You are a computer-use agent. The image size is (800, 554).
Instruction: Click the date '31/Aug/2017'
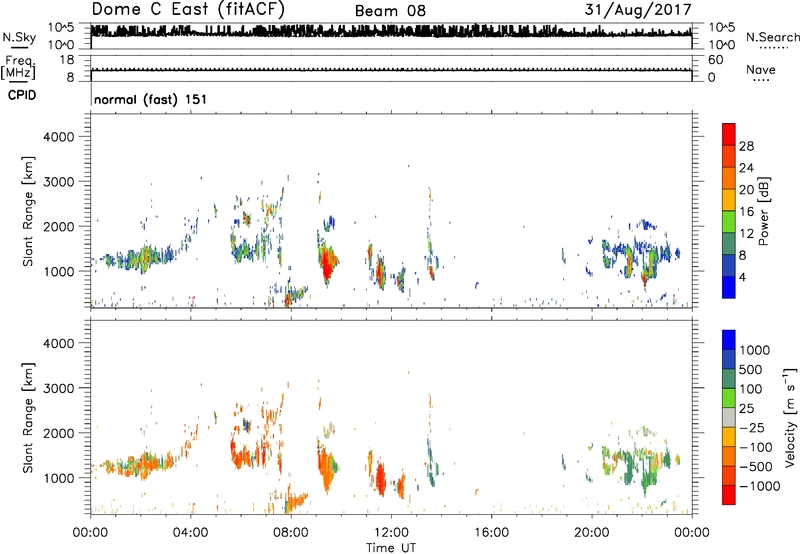pos(638,10)
